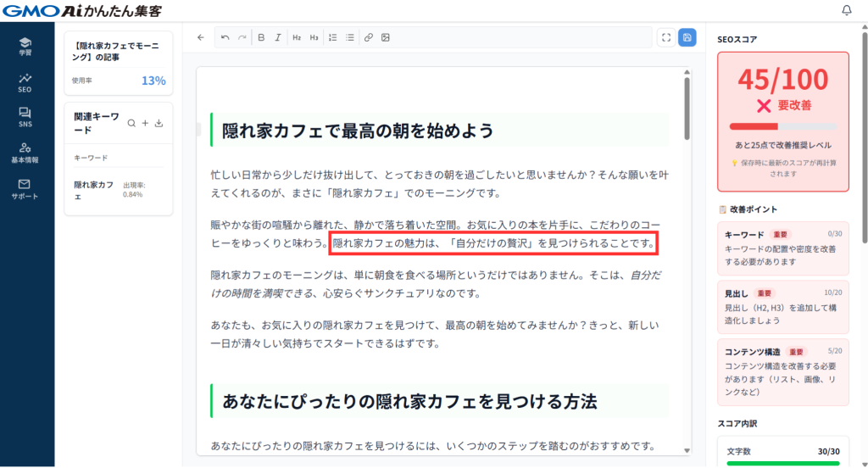Toggle italic formatting
Image resolution: width=868 pixels, height=468 pixels.
click(x=278, y=37)
